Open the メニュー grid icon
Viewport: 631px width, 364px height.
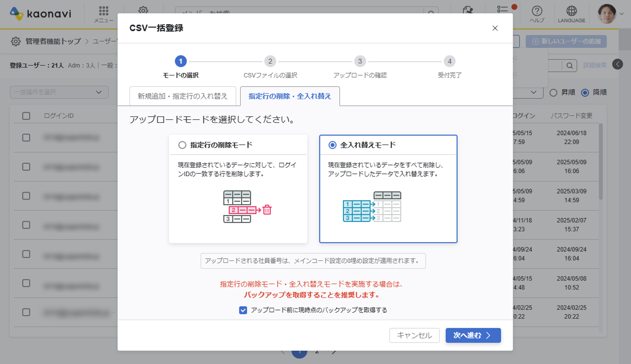tap(103, 11)
